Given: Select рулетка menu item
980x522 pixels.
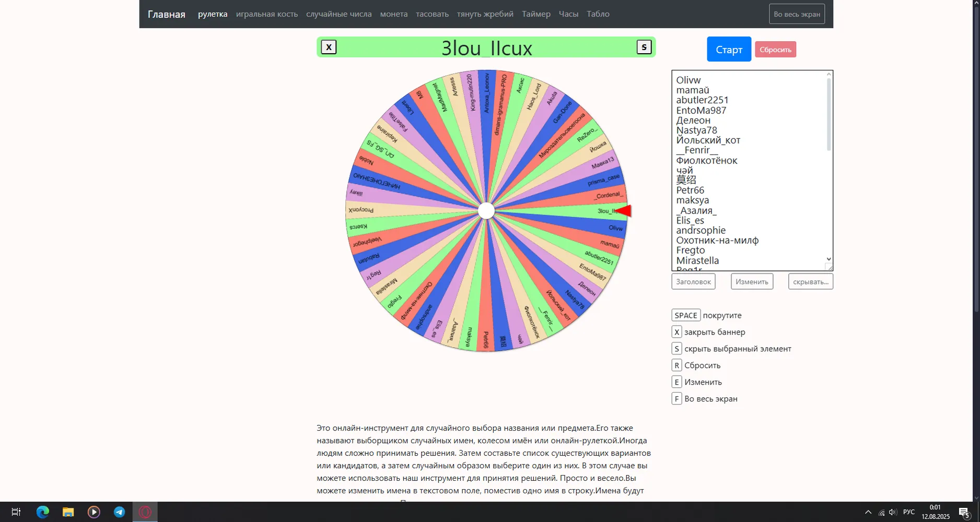Looking at the screenshot, I should point(213,14).
